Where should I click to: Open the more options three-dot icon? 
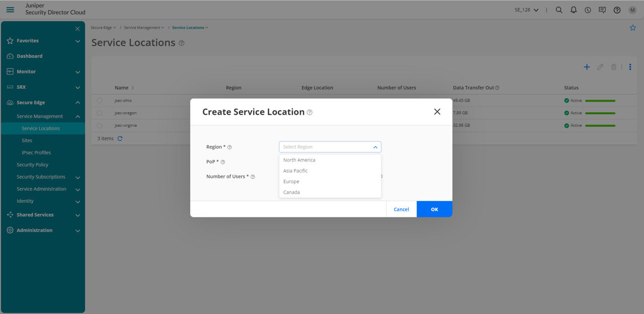pyautogui.click(x=630, y=66)
